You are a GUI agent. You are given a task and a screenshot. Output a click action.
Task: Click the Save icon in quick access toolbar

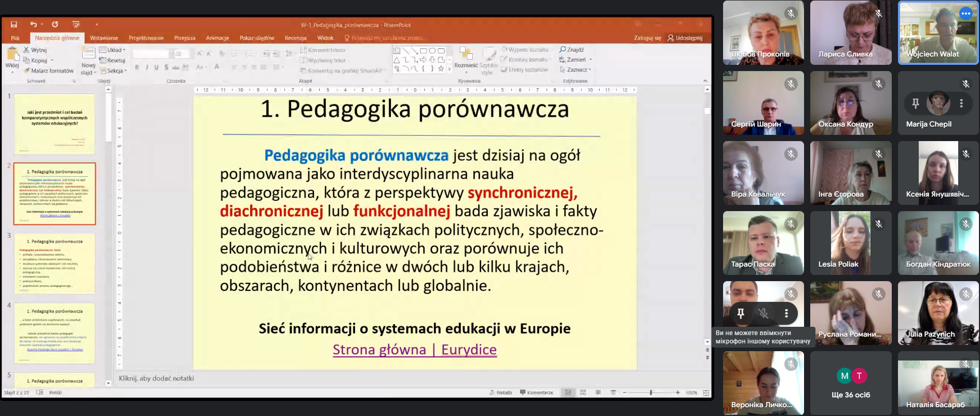[x=14, y=24]
